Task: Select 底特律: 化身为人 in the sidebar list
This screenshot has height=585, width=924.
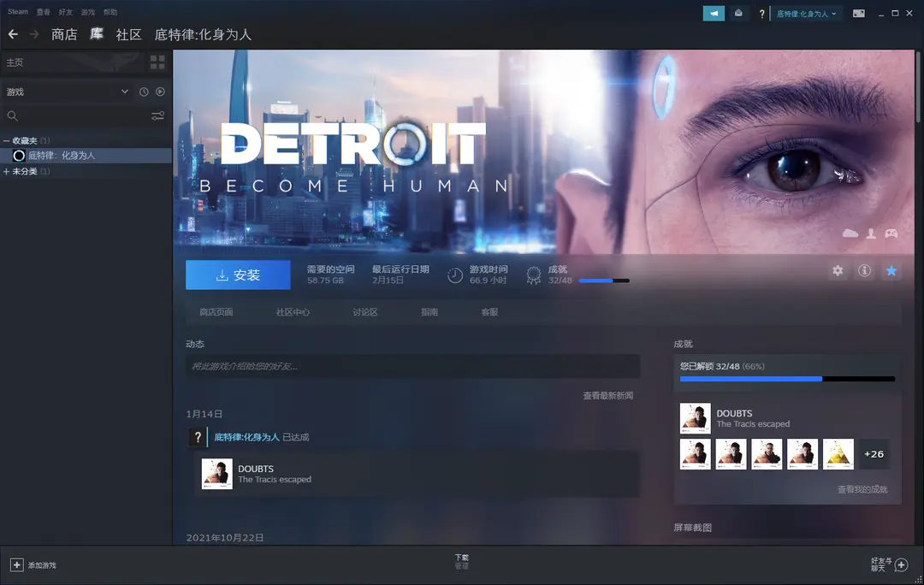Action: pyautogui.click(x=86, y=156)
